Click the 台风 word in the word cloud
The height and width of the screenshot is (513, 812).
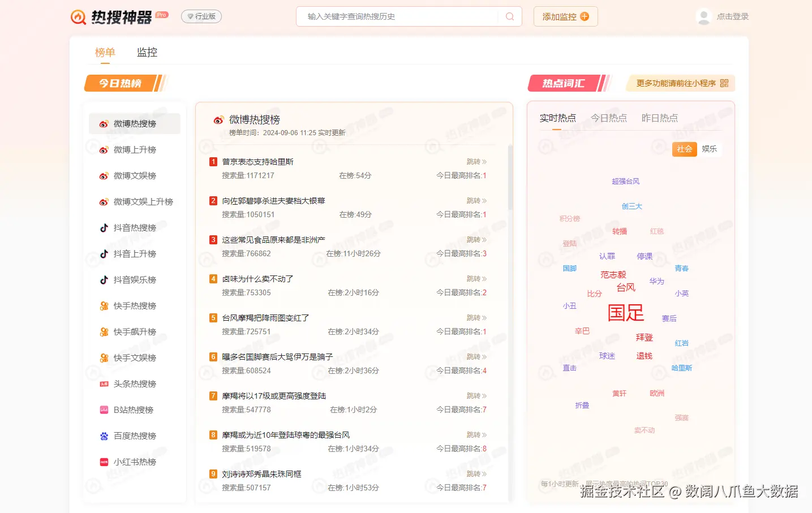(x=626, y=287)
